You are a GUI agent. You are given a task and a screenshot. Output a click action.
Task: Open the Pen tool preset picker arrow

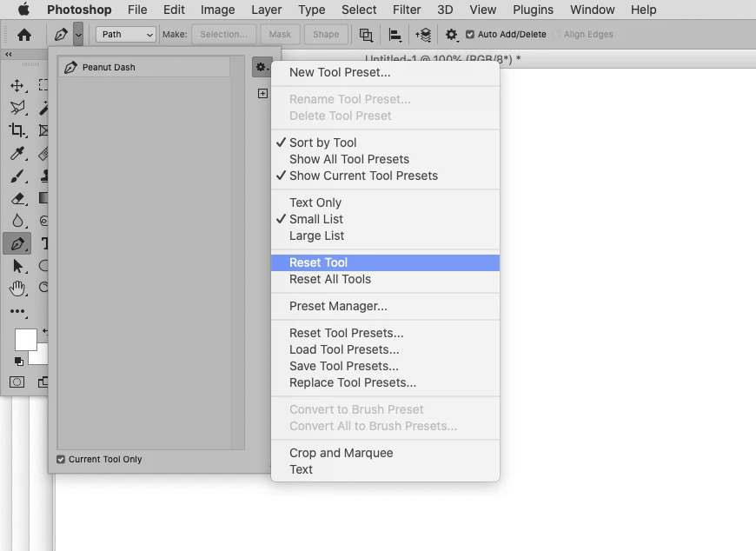coord(78,35)
